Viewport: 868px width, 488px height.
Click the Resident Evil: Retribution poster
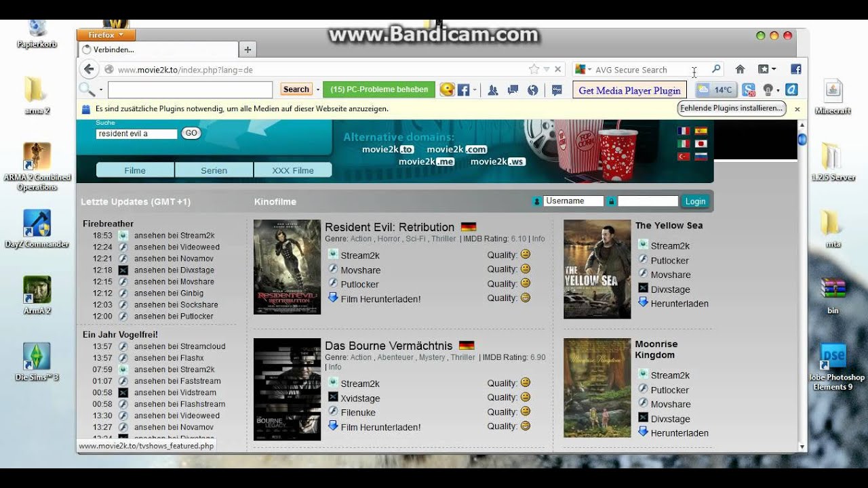coord(287,267)
